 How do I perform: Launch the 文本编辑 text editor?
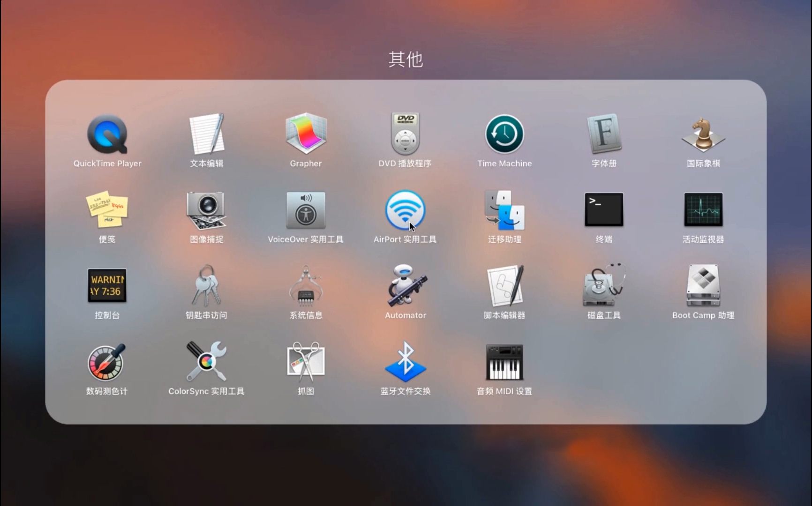(x=206, y=135)
